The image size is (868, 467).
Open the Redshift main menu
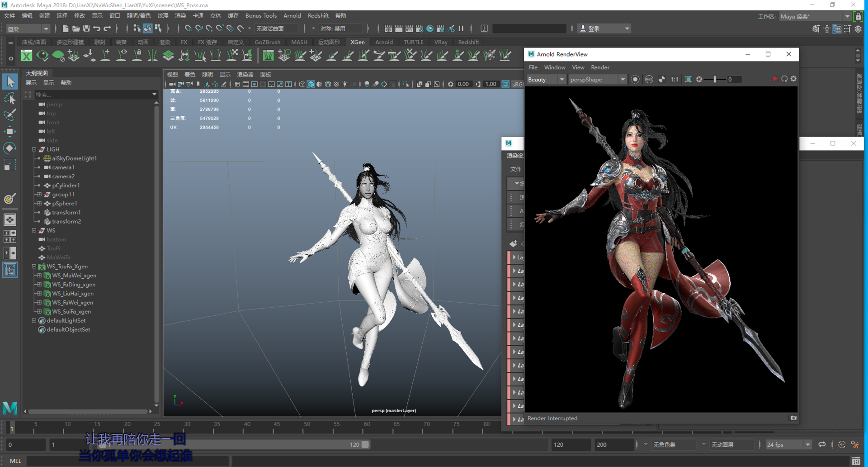point(318,16)
